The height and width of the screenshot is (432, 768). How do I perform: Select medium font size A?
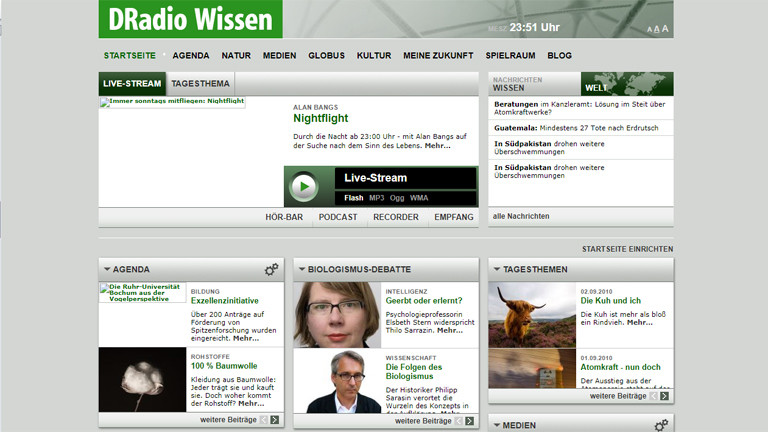pos(657,29)
